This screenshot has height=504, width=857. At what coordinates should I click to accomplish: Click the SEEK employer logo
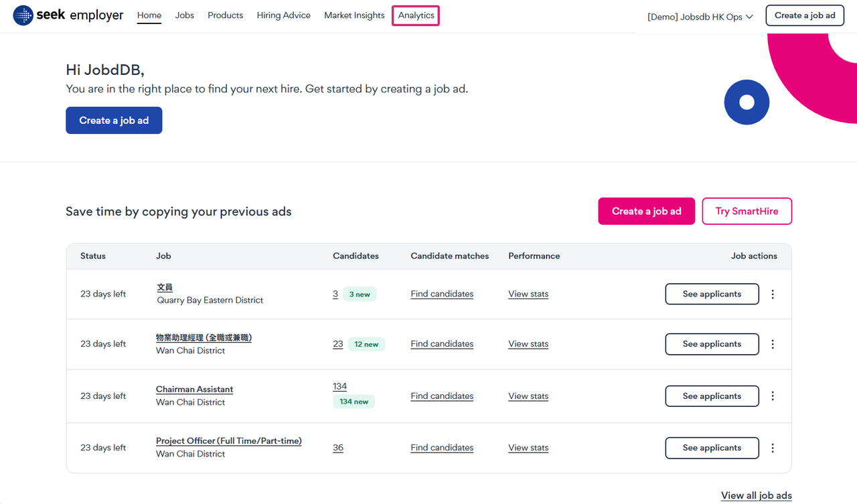68,15
